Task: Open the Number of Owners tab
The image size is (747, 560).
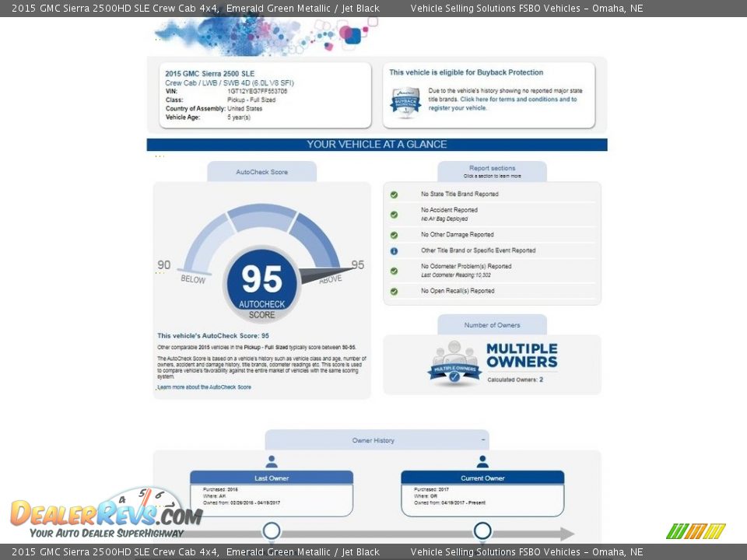Action: (x=492, y=325)
